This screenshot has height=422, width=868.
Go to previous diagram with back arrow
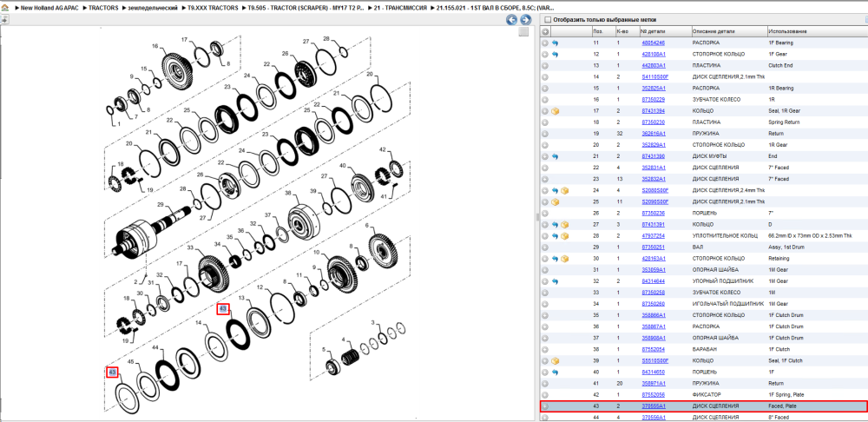click(x=511, y=20)
